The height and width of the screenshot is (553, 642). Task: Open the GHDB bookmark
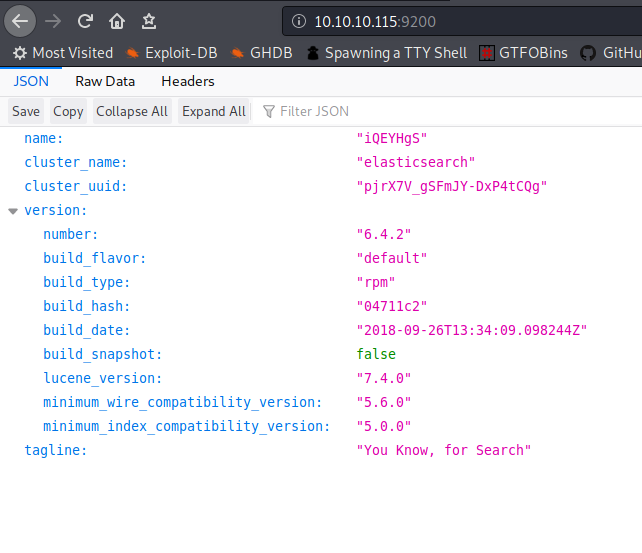[261, 53]
